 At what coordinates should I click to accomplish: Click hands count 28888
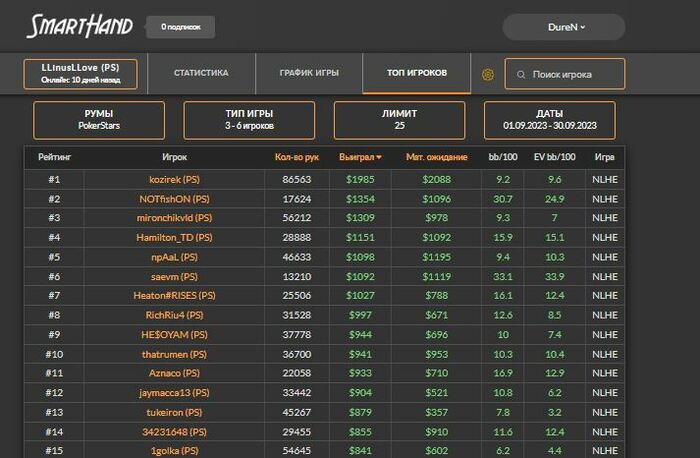click(297, 237)
